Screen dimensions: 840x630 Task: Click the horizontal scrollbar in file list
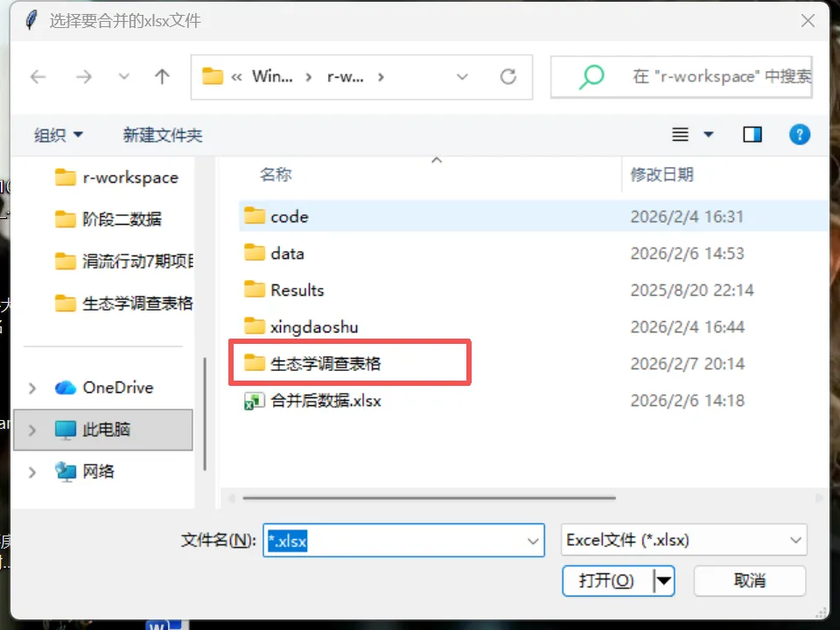(429, 498)
